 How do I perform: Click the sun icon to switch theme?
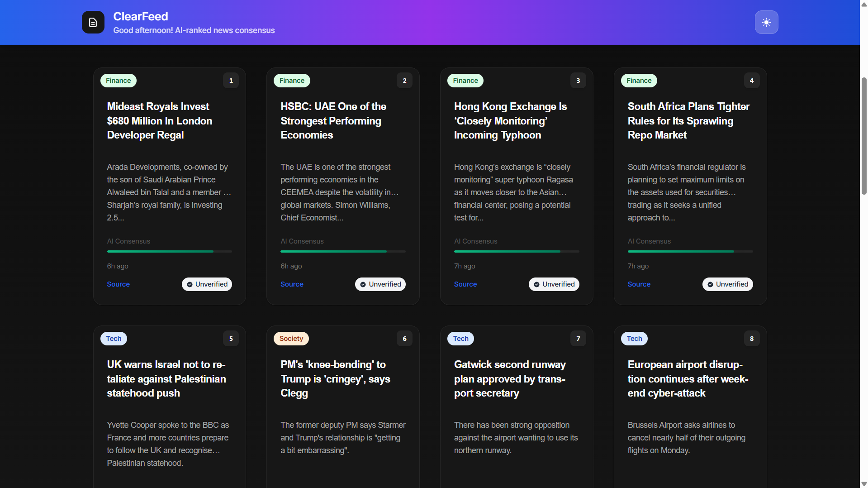point(766,22)
